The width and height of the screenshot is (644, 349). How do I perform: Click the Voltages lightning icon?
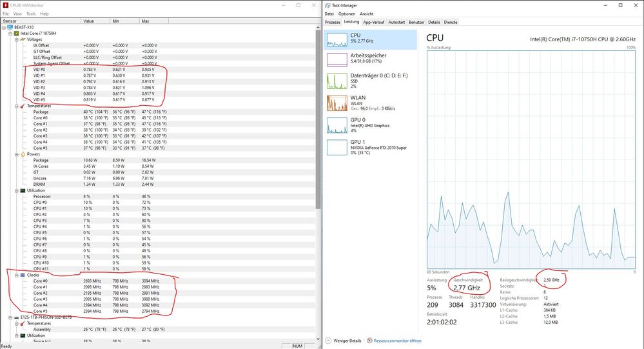tap(23, 39)
